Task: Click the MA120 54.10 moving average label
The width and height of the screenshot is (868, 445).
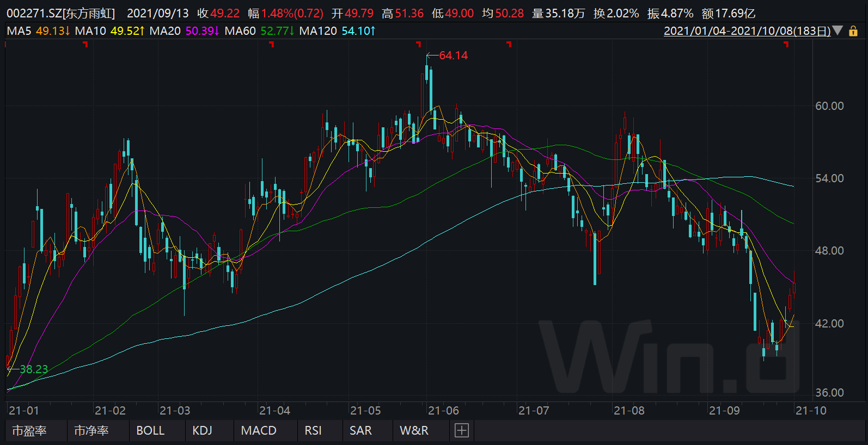Action: coord(338,31)
